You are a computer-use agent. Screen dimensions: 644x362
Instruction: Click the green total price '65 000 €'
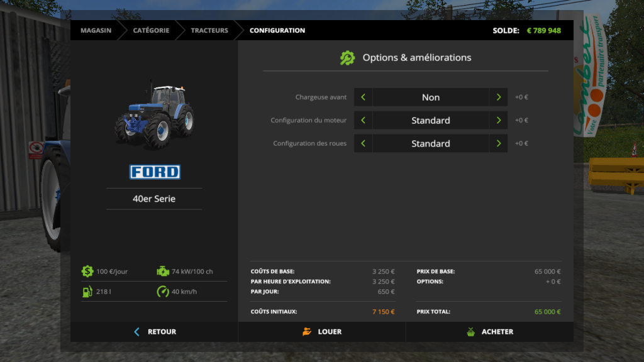pyautogui.click(x=548, y=312)
